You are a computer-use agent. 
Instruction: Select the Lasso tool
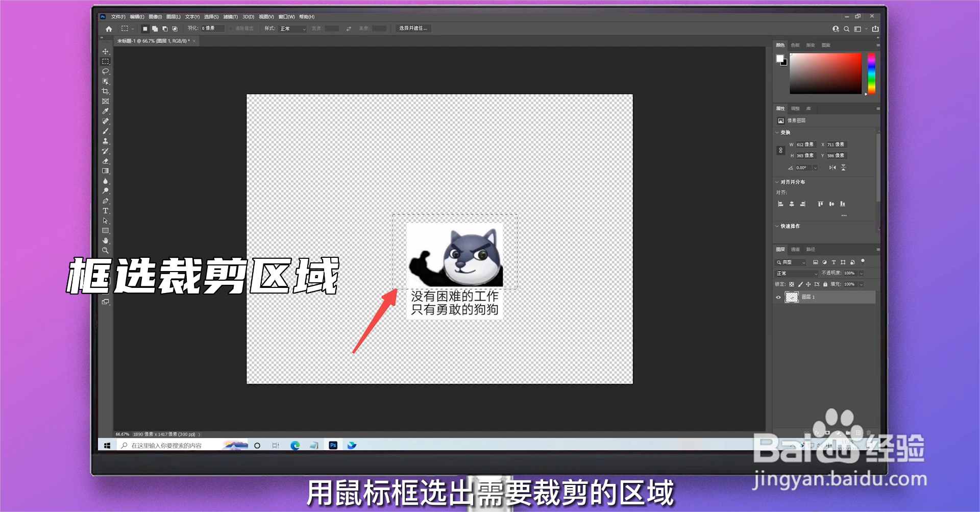coord(106,71)
